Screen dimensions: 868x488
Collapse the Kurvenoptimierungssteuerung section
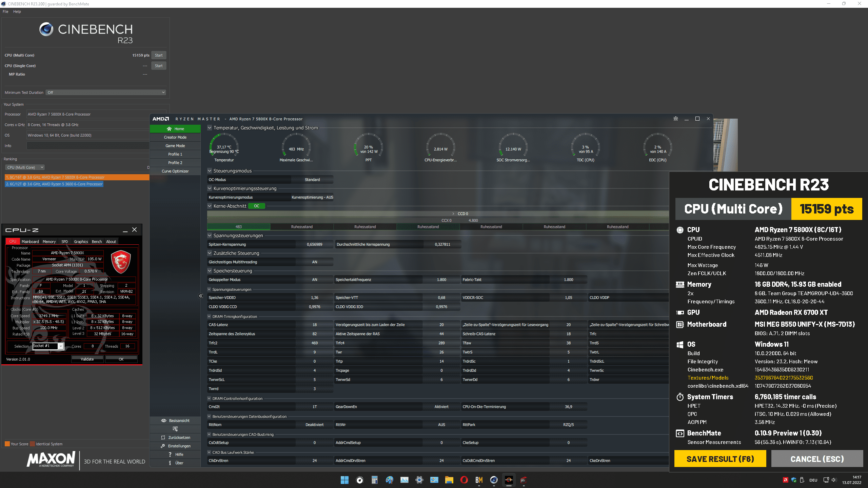tap(210, 188)
